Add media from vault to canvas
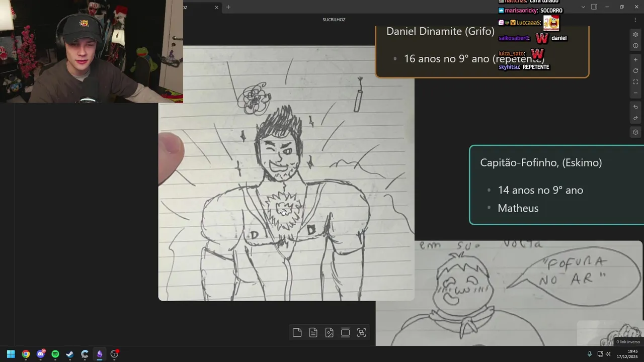Image resolution: width=644 pixels, height=362 pixels. point(329,332)
